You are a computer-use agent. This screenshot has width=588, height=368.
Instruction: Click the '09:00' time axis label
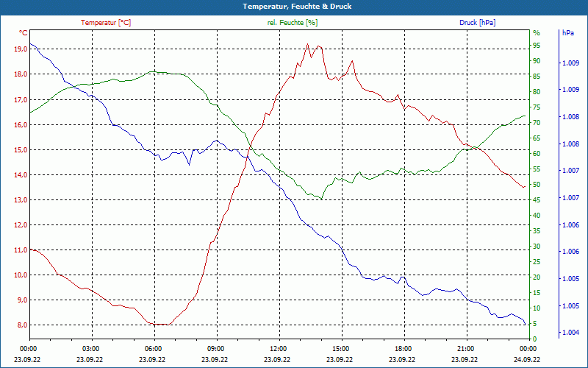click(x=215, y=349)
